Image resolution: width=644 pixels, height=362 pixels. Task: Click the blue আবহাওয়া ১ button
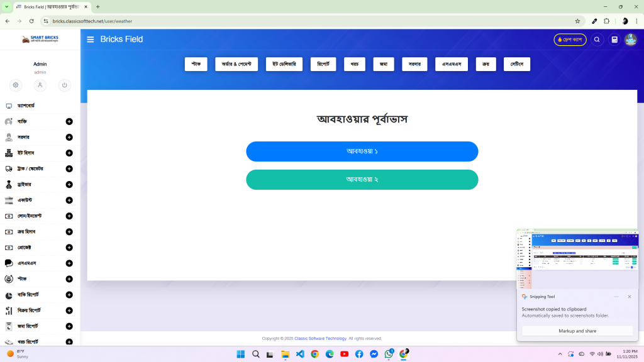pyautogui.click(x=362, y=151)
